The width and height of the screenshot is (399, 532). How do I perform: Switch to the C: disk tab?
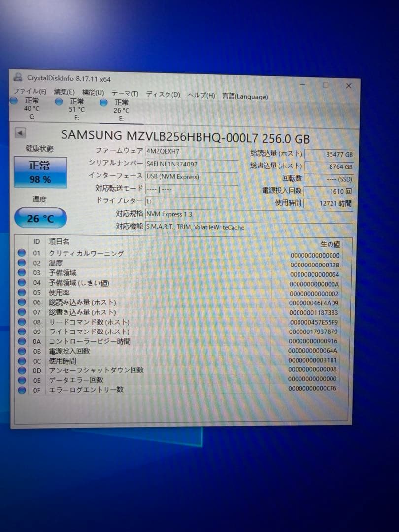coord(31,108)
